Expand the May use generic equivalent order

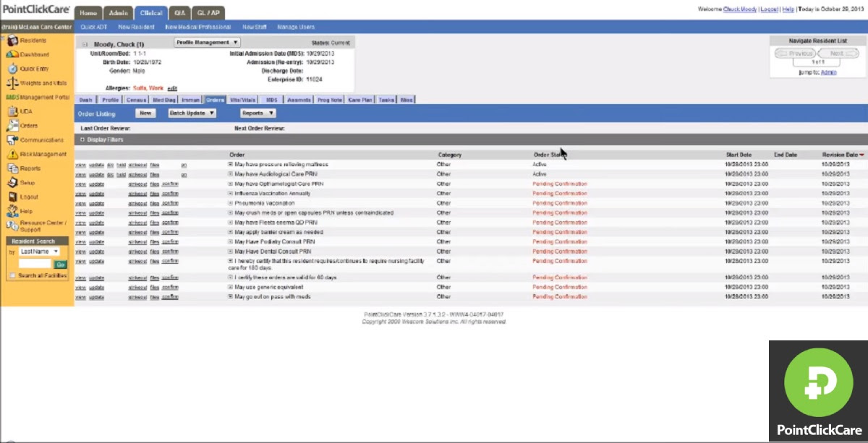pyautogui.click(x=231, y=287)
